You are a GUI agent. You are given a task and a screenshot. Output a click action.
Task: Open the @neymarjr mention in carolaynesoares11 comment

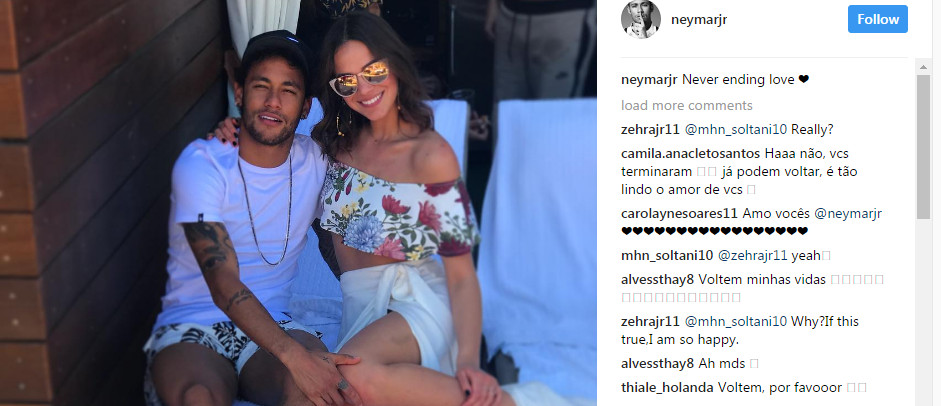click(848, 213)
